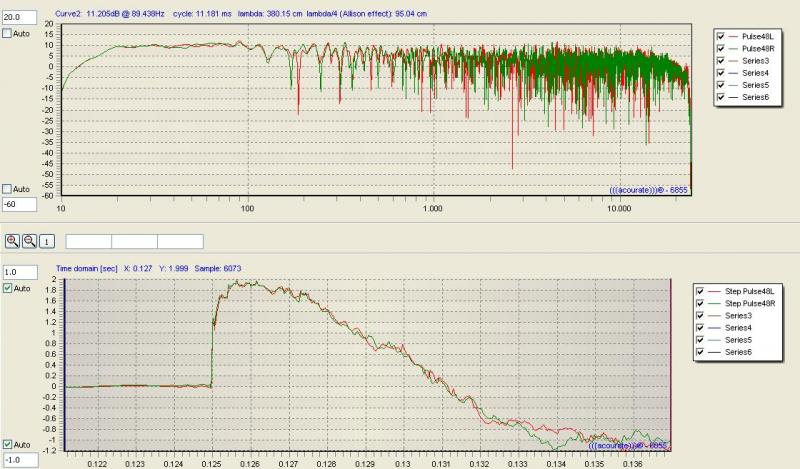Click the first empty field beside zoom buttons
The width and height of the screenshot is (800, 469).
[88, 241]
